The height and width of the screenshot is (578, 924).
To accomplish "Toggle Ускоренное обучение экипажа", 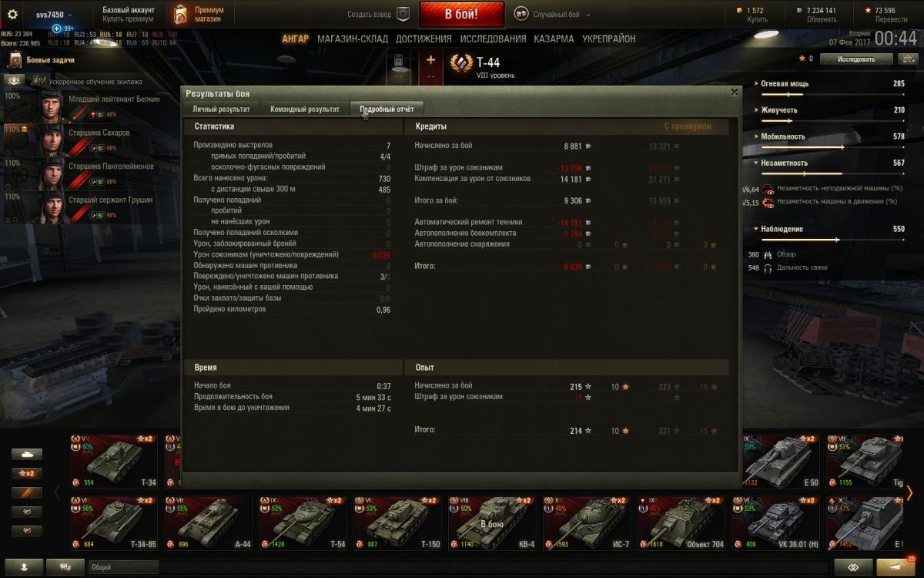I will (x=38, y=81).
